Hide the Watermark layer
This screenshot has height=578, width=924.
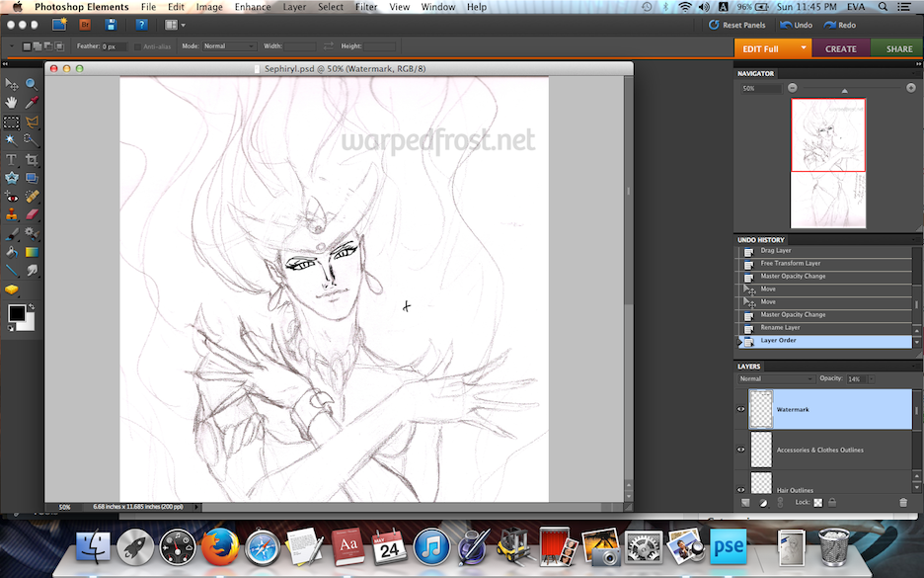(741, 408)
